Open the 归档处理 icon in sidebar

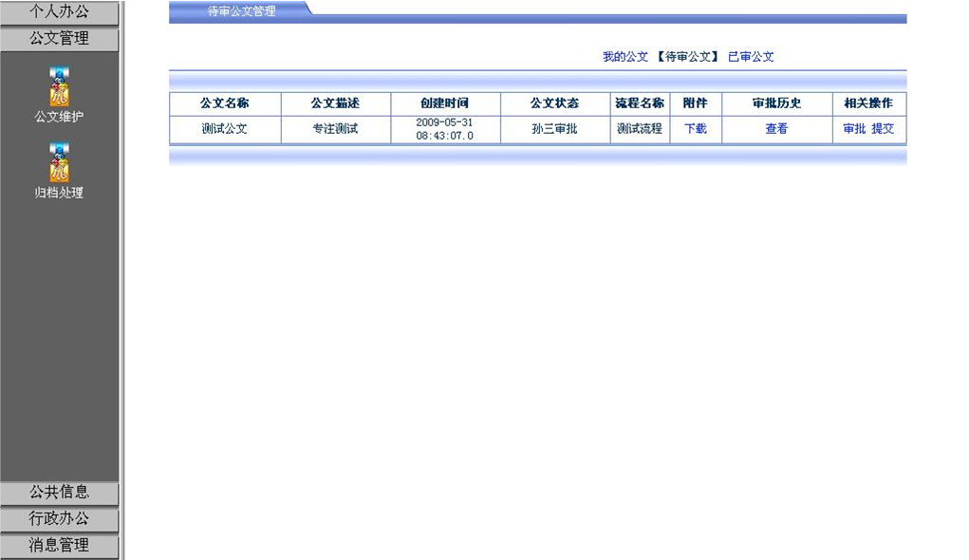(60, 162)
